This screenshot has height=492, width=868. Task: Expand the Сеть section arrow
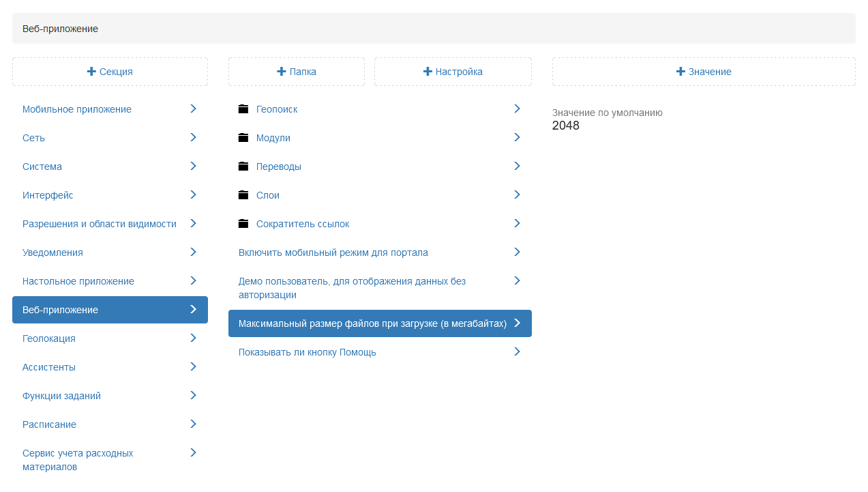pos(193,137)
